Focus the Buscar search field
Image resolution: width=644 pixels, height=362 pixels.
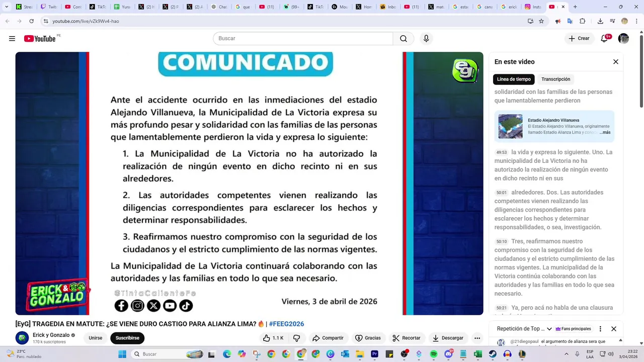[303, 39]
